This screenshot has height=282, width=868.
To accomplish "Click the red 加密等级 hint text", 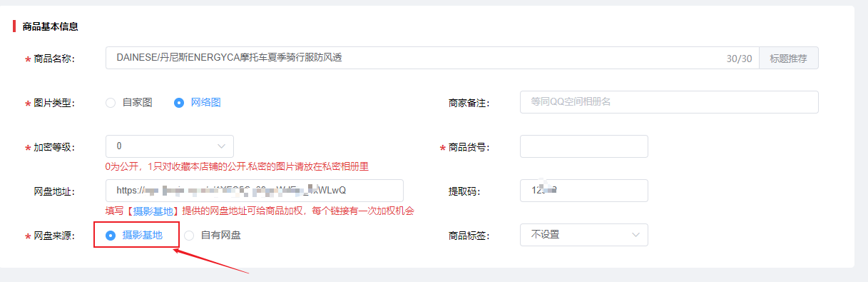I will click(242, 166).
